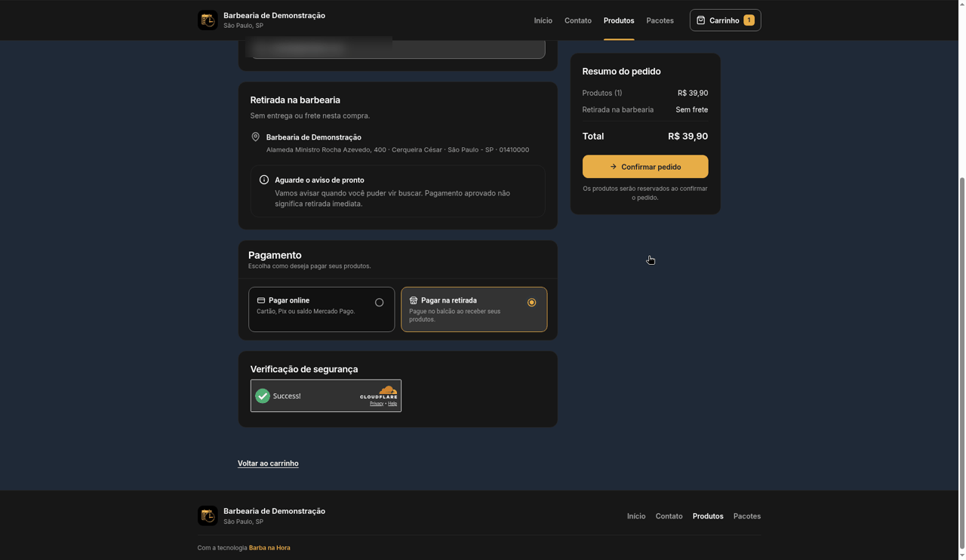Click the Resumo do pedido heading
Screen dimensions: 966x560
coord(621,72)
